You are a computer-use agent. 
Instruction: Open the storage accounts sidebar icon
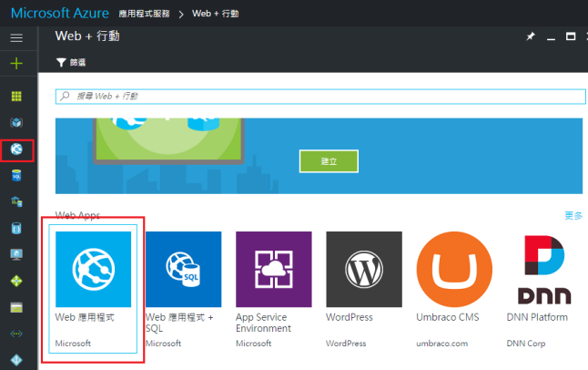[x=16, y=308]
